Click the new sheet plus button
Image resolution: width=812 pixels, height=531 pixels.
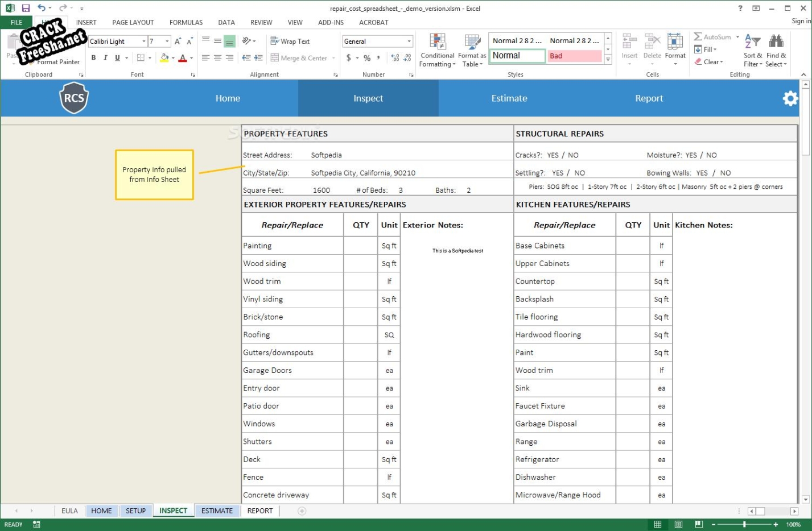pos(302,511)
